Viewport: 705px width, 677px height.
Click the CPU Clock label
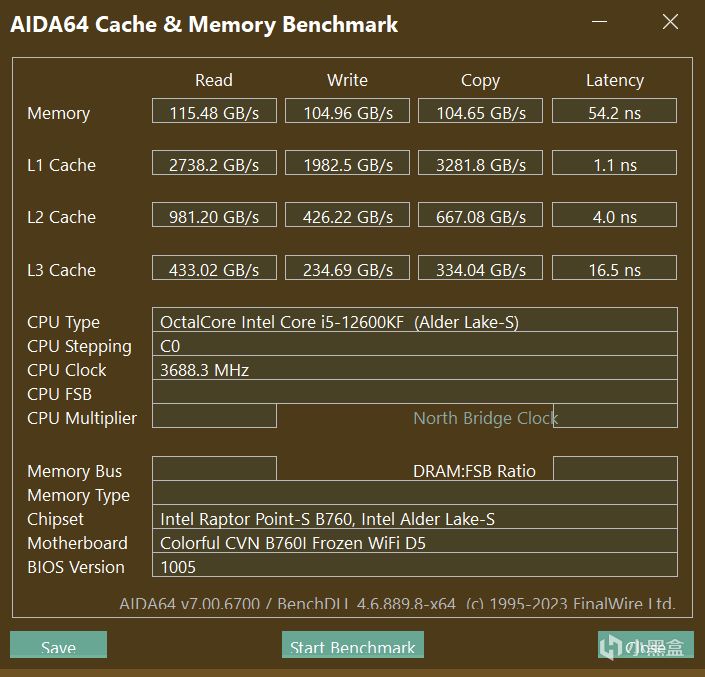[67, 370]
